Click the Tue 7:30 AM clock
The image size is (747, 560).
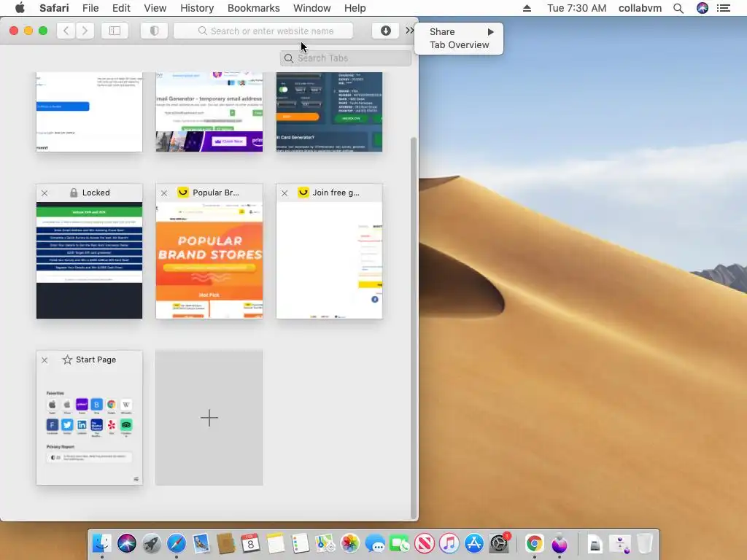pos(576,8)
